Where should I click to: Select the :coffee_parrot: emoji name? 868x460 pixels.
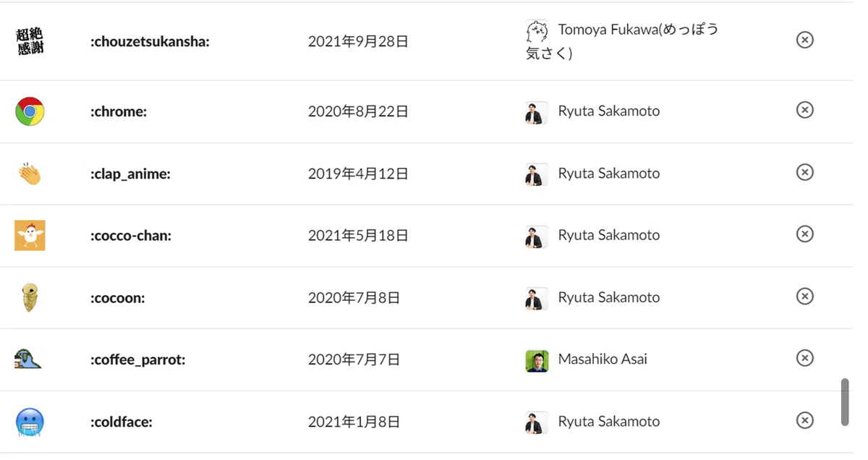(138, 359)
